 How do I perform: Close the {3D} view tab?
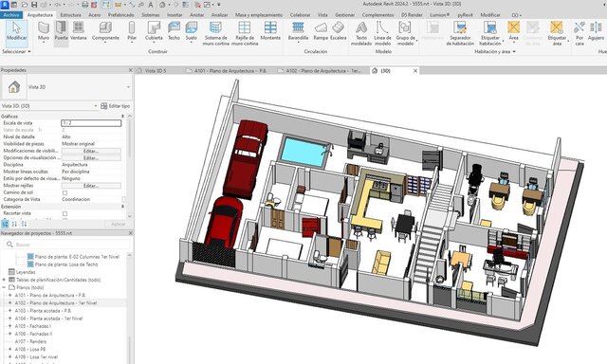tap(415, 71)
